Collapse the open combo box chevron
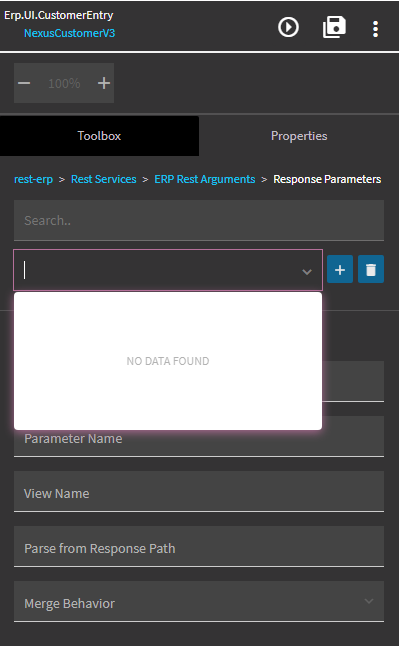Viewport: 399px width, 646px height. pos(307,272)
